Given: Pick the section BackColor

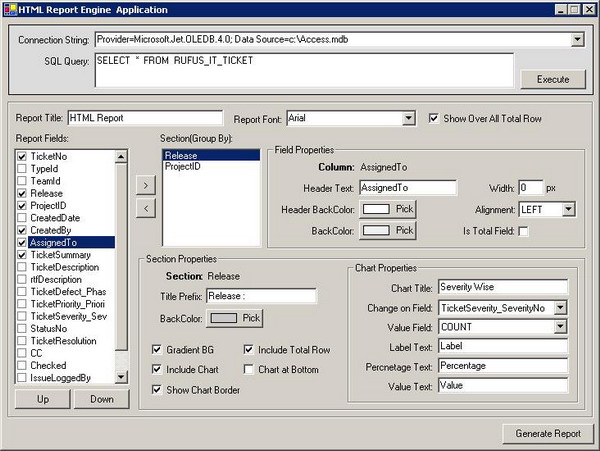Looking at the screenshot, I should (235, 318).
